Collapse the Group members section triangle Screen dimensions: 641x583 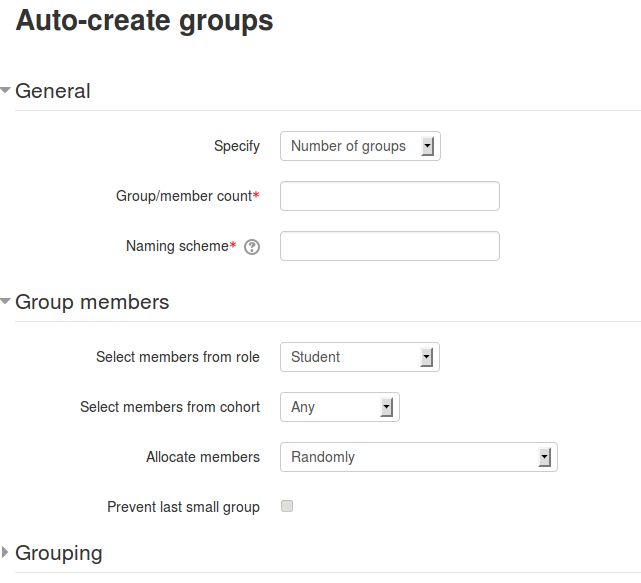point(5,302)
